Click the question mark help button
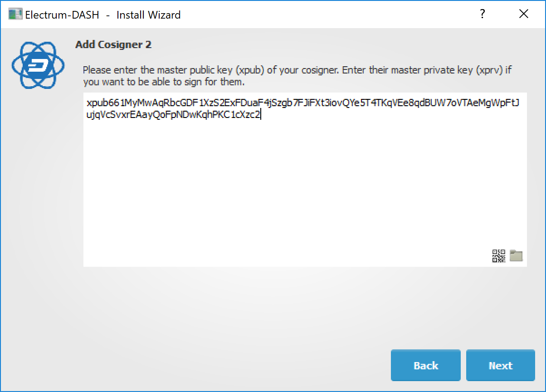Image resolution: width=546 pixels, height=392 pixels. coord(483,15)
